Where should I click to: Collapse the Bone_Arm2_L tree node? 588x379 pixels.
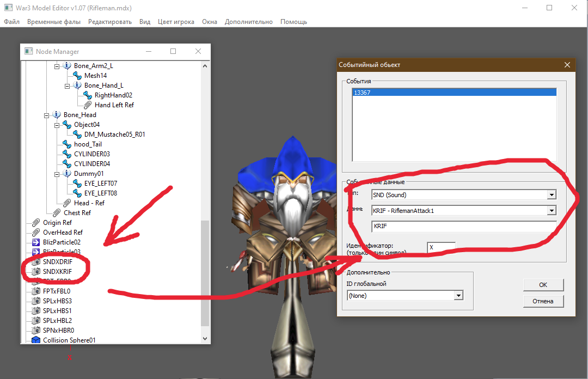coord(57,66)
